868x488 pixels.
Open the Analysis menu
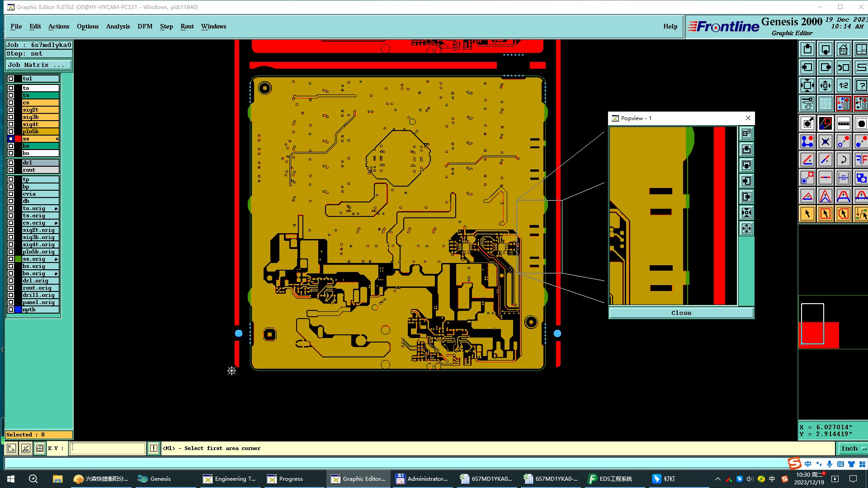[x=118, y=26]
